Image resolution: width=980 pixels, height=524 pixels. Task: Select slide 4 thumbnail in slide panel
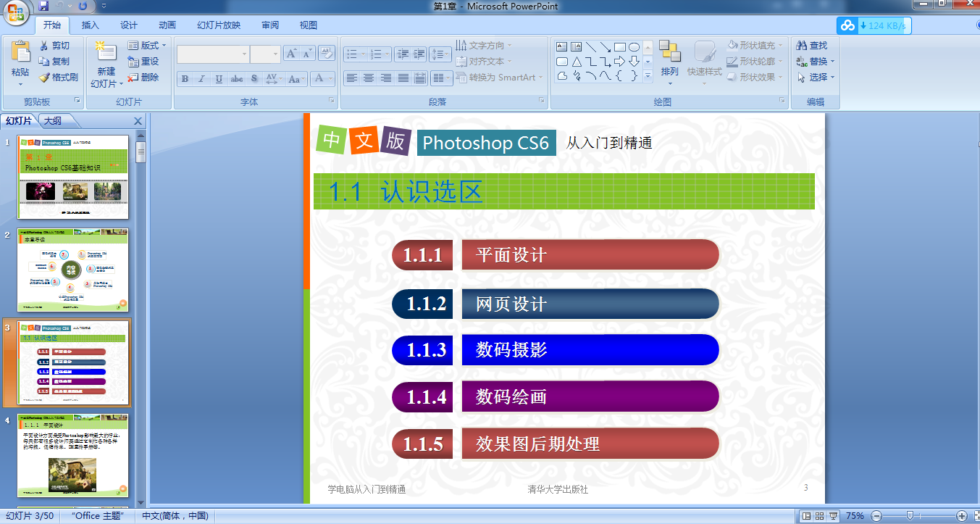pyautogui.click(x=73, y=455)
